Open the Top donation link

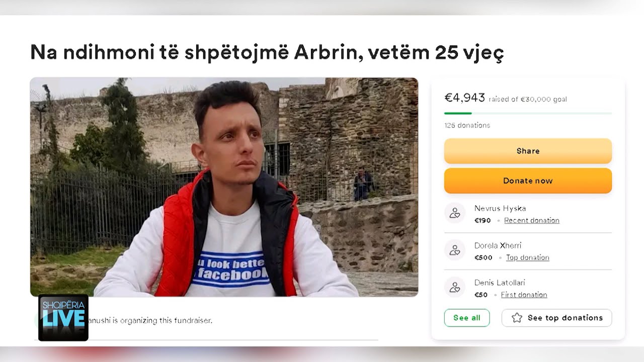pos(528,257)
